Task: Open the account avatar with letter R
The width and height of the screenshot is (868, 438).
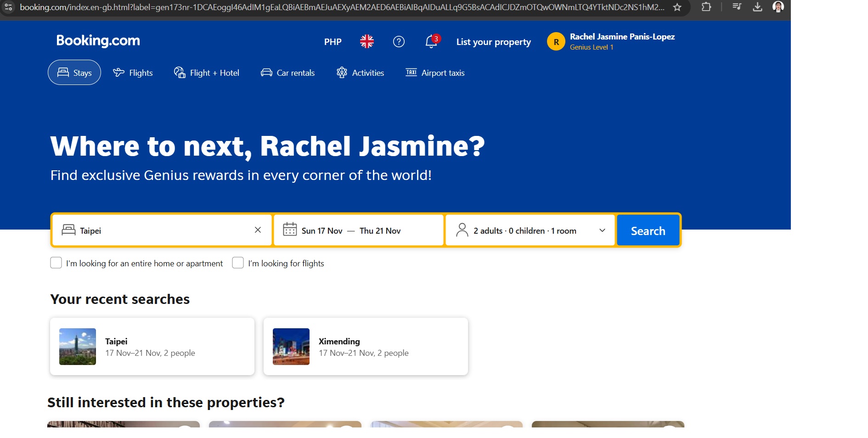Action: 556,42
